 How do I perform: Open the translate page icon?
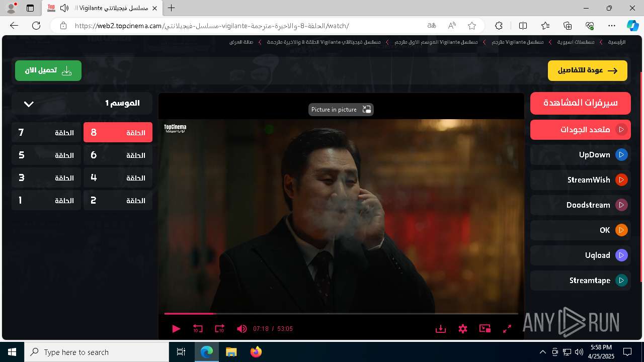pyautogui.click(x=432, y=26)
